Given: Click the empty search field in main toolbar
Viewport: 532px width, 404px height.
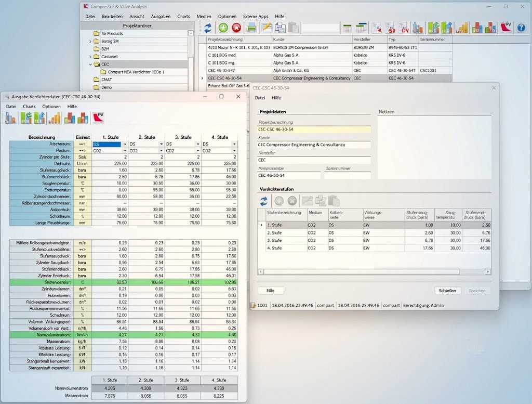Looking at the screenshot, I should (320, 28).
